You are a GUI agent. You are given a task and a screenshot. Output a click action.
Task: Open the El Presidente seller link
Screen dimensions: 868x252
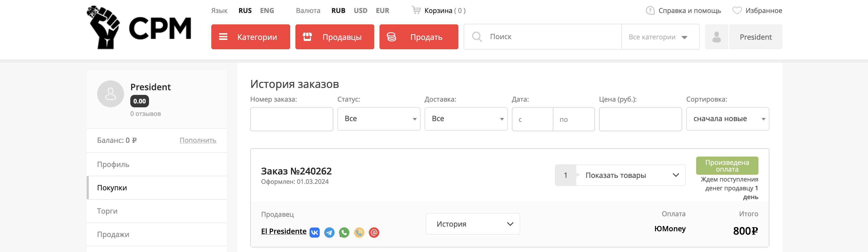point(284,232)
